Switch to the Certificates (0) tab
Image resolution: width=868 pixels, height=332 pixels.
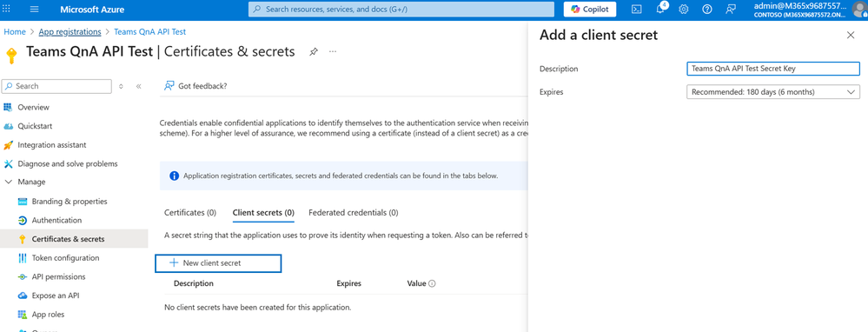190,212
